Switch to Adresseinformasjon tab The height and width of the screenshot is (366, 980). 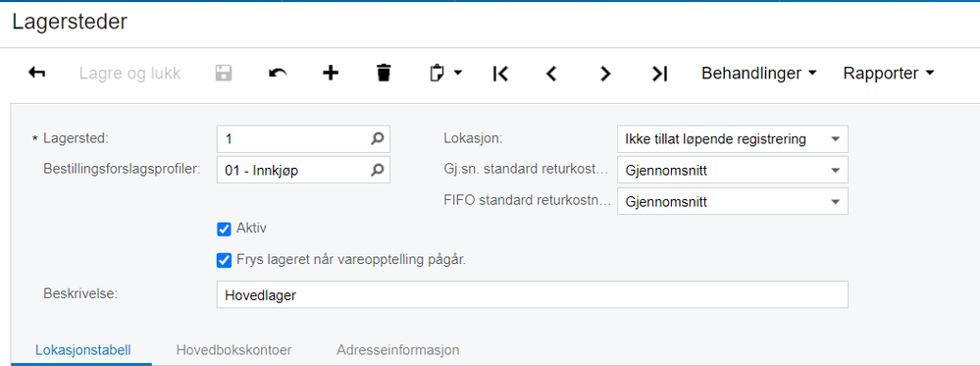(398, 350)
